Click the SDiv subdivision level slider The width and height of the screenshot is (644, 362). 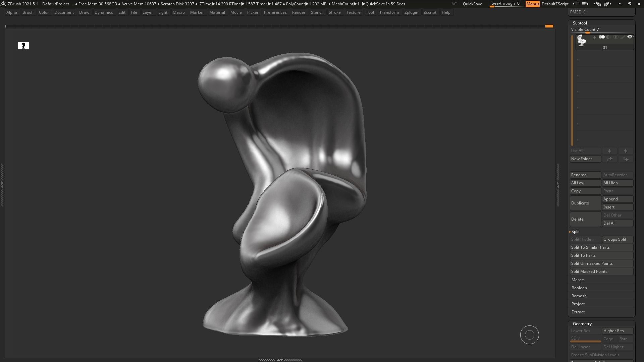coord(585,339)
